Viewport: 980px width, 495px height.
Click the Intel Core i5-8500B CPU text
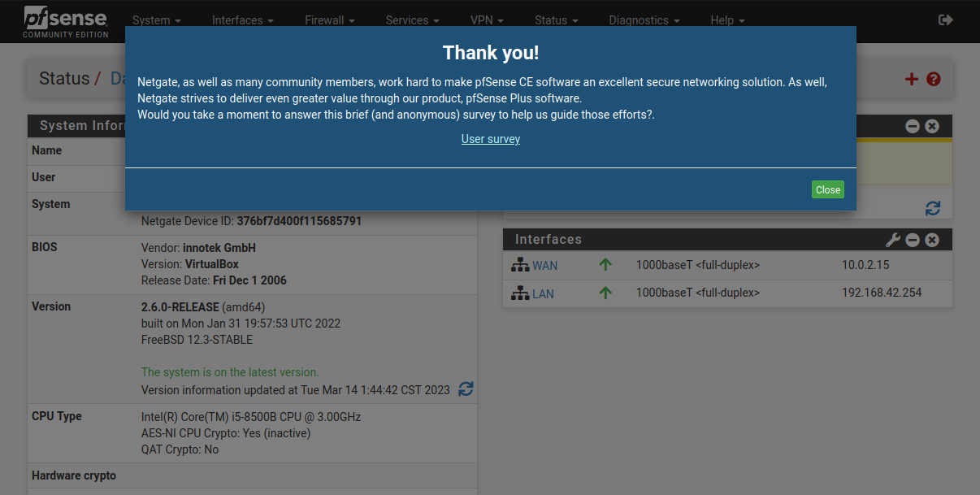point(251,417)
